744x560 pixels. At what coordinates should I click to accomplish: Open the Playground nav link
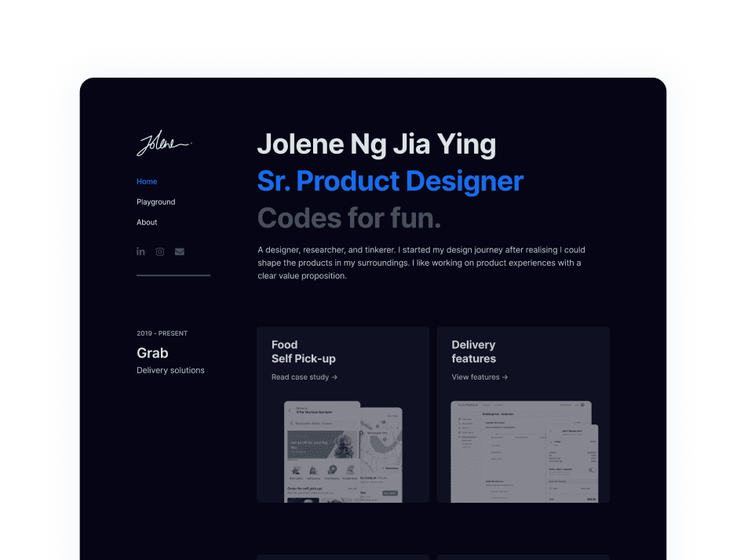(155, 202)
